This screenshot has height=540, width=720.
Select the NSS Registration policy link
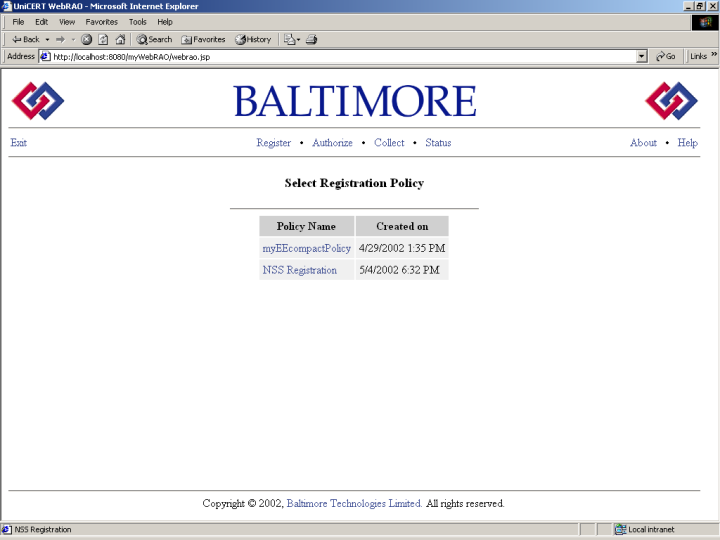pyautogui.click(x=299, y=270)
